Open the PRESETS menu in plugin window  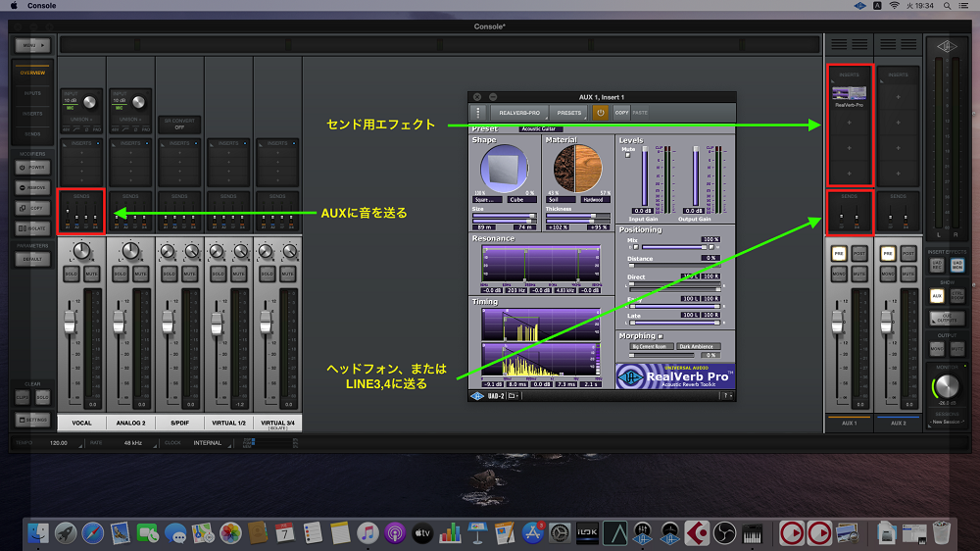click(x=569, y=113)
